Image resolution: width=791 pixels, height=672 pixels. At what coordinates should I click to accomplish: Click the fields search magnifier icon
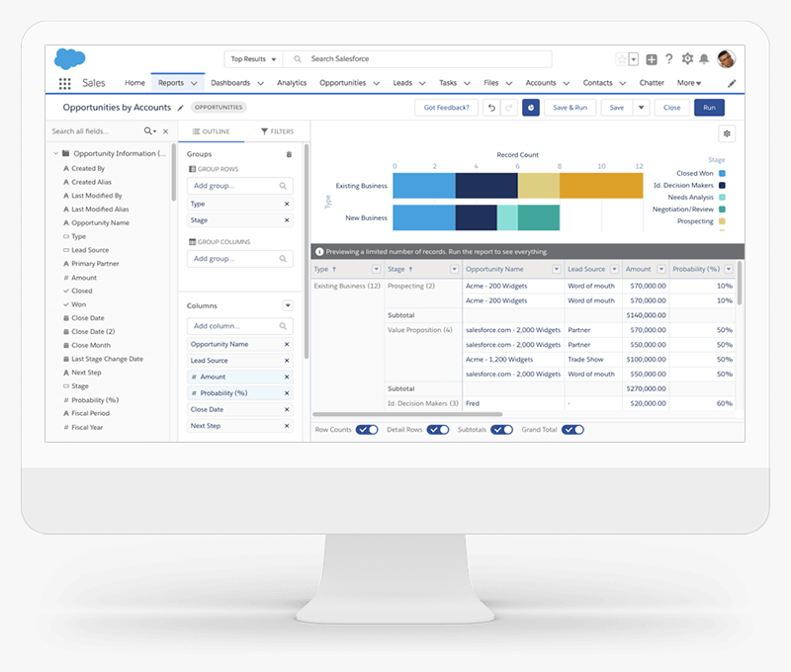(149, 131)
